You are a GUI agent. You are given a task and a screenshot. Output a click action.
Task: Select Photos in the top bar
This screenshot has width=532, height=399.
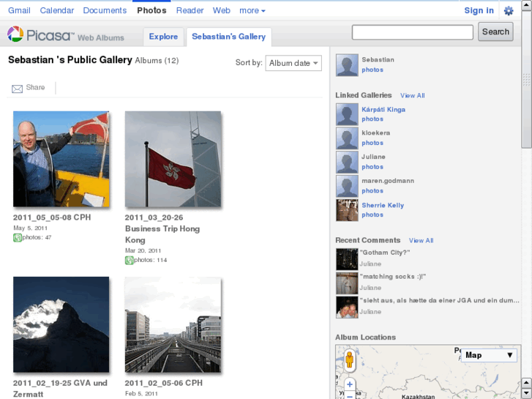coord(151,10)
